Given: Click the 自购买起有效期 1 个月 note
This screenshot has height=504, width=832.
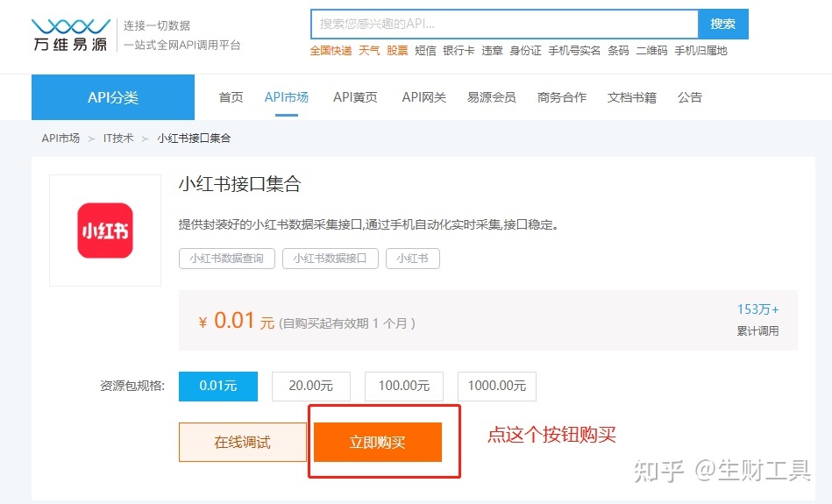Looking at the screenshot, I should click(x=347, y=323).
